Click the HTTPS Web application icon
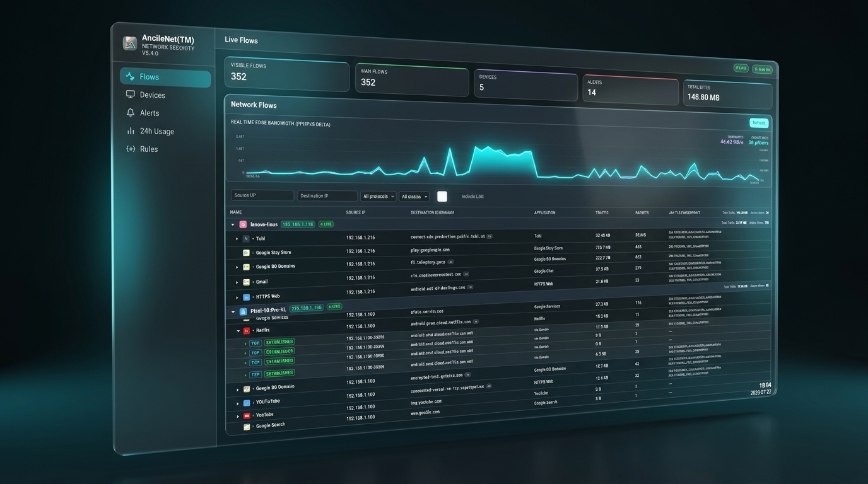 click(247, 297)
